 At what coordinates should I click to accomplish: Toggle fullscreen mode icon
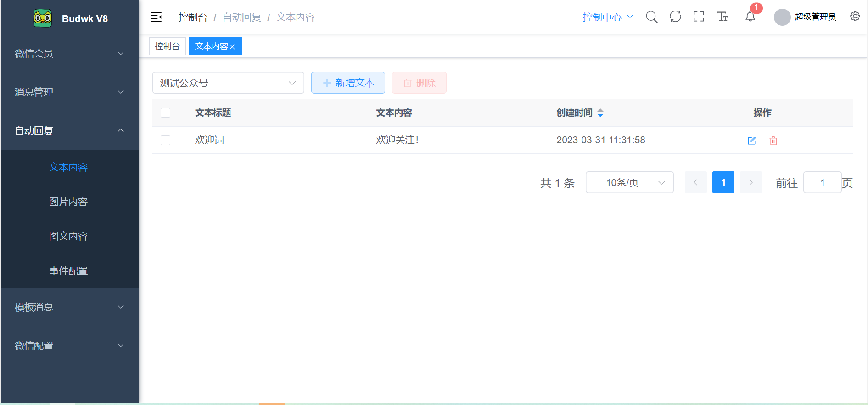pyautogui.click(x=699, y=17)
